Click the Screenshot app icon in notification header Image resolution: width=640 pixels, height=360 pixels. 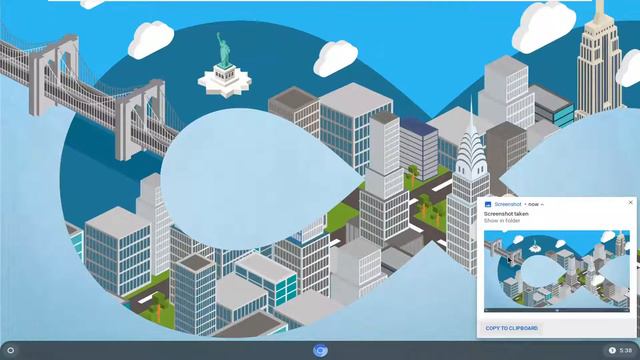487,204
